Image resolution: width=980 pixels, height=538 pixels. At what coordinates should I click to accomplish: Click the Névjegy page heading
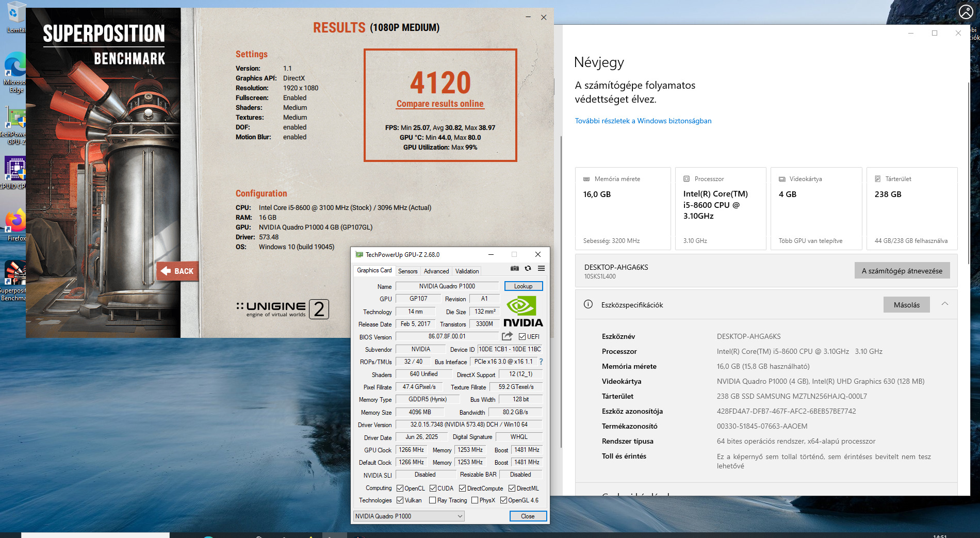pos(599,62)
